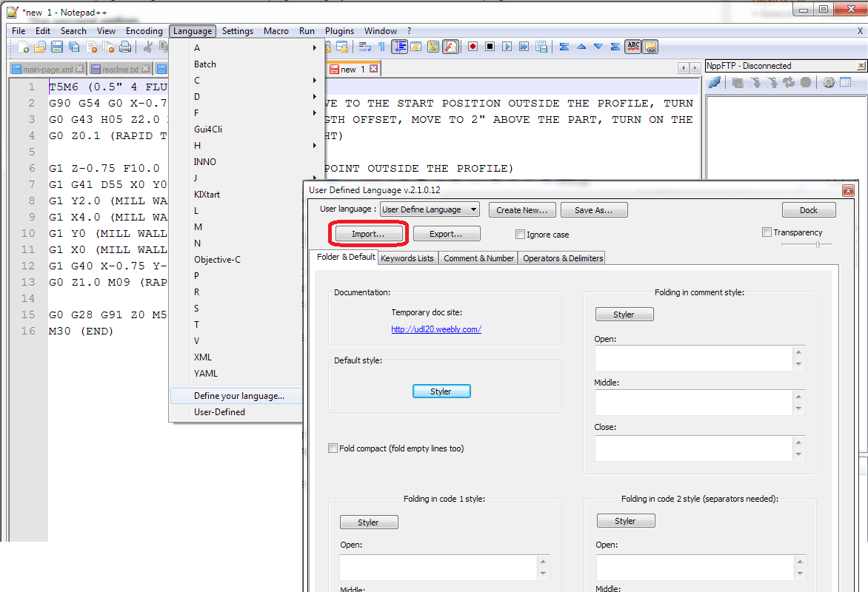The height and width of the screenshot is (592, 868).
Task: Run the recorded macro
Action: click(x=507, y=46)
